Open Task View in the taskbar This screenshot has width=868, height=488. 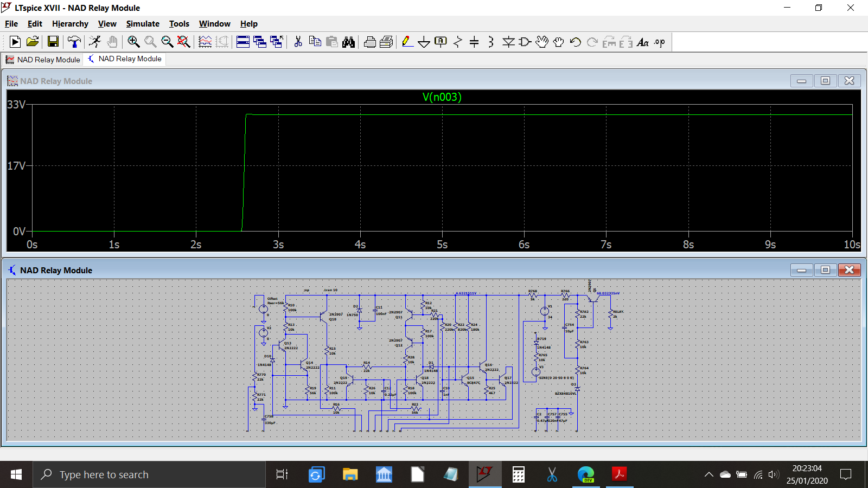click(x=282, y=474)
